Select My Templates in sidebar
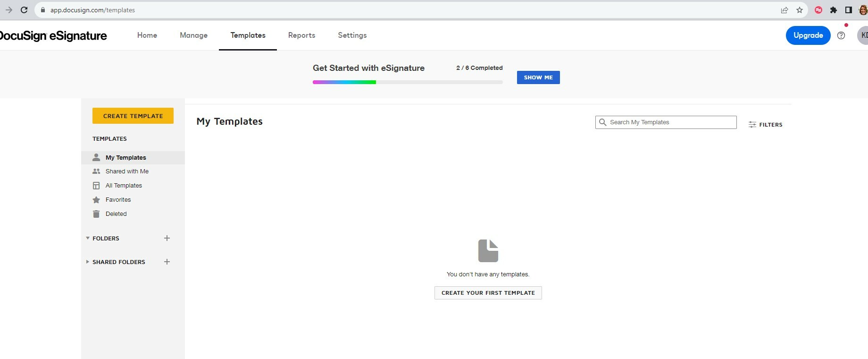Image resolution: width=868 pixels, height=359 pixels. (133, 158)
